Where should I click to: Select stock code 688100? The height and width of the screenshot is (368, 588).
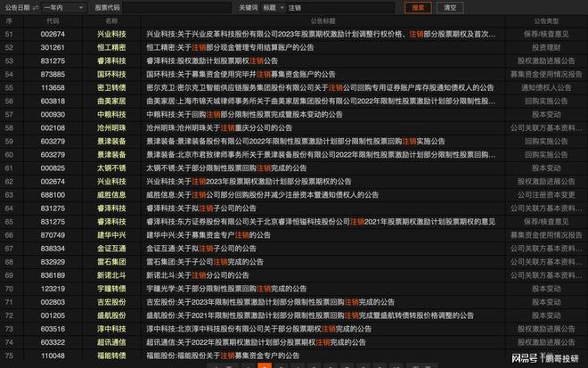[x=53, y=195]
